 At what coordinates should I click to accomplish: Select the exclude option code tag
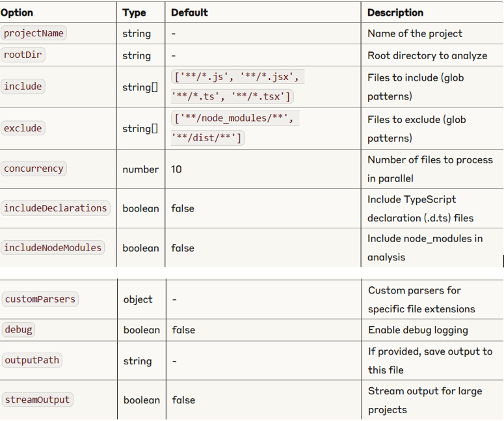23,128
